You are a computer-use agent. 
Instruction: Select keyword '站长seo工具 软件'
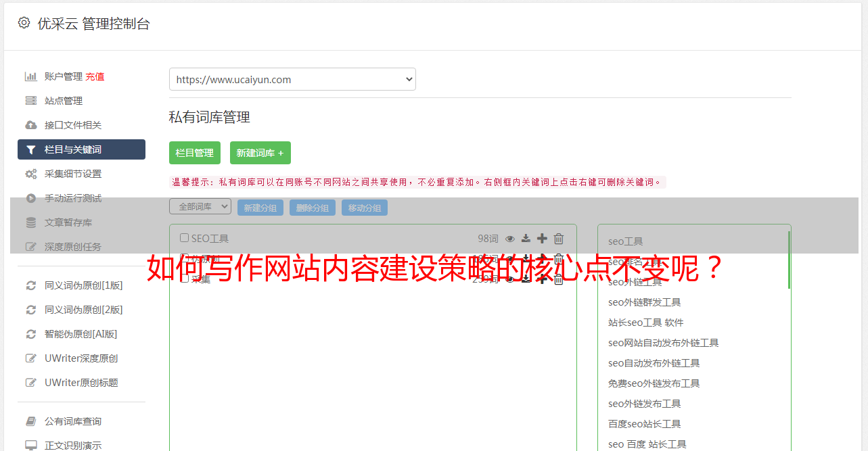(x=646, y=323)
